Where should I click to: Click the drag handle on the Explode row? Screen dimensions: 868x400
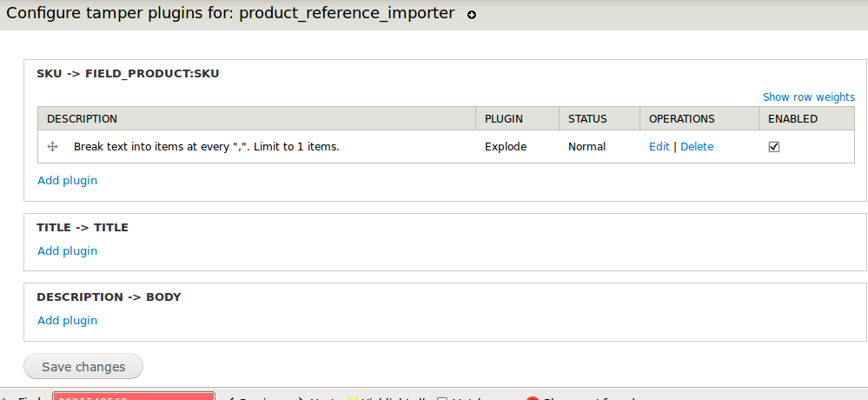pos(52,147)
